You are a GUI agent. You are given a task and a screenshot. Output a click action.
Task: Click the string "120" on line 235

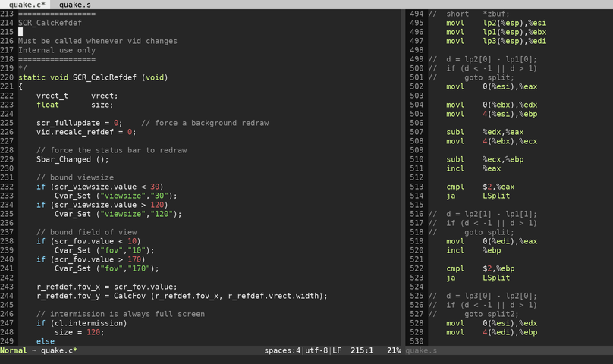click(x=162, y=214)
